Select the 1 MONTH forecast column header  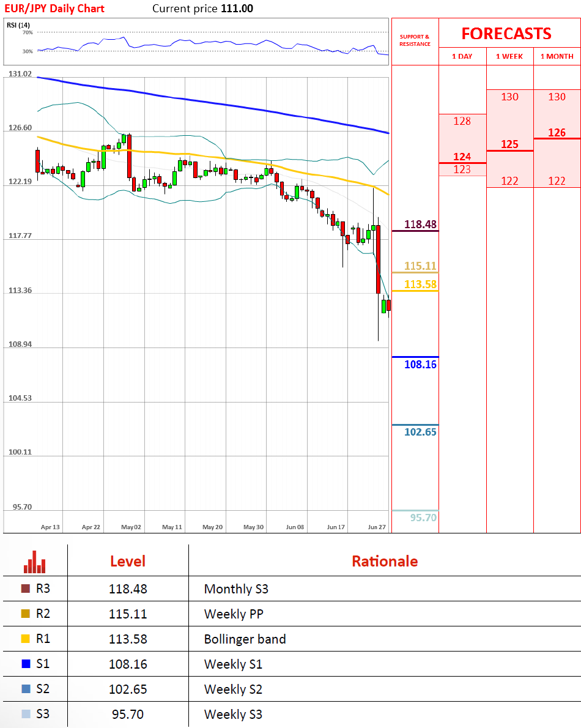coord(557,56)
